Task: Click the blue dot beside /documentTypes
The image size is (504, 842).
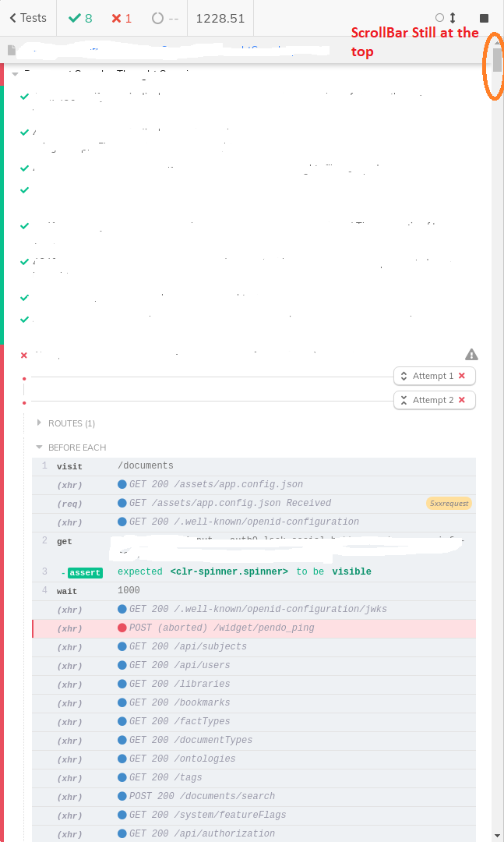Action: [122, 740]
